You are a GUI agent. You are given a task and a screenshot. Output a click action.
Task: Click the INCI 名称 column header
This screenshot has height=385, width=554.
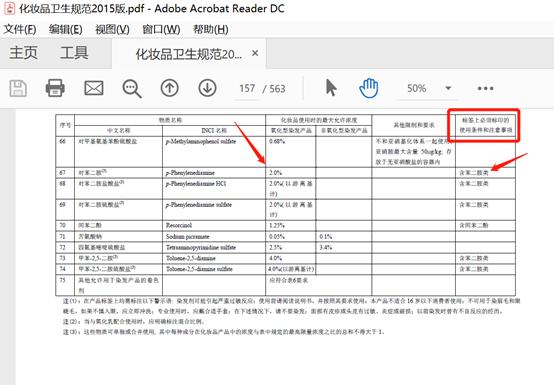pyautogui.click(x=214, y=130)
